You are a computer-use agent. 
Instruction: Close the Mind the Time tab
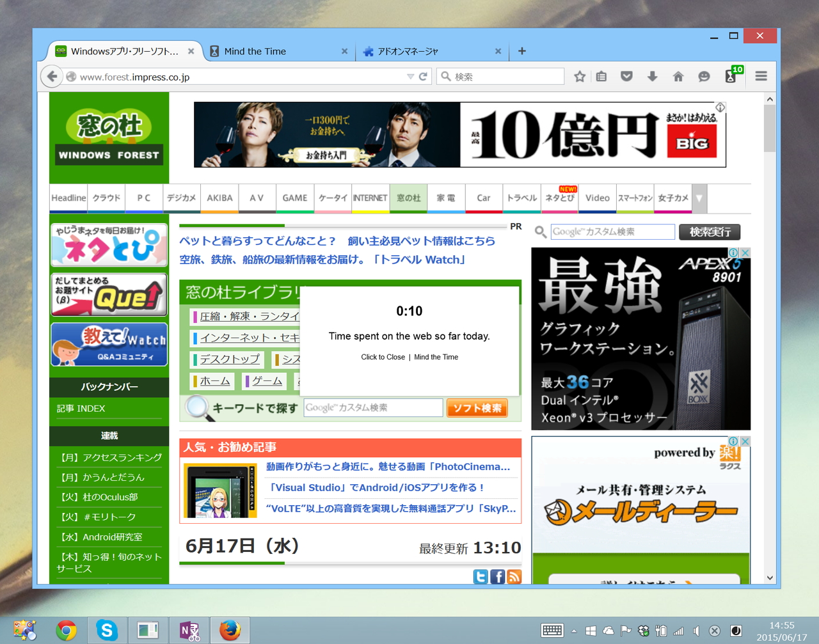tap(345, 51)
